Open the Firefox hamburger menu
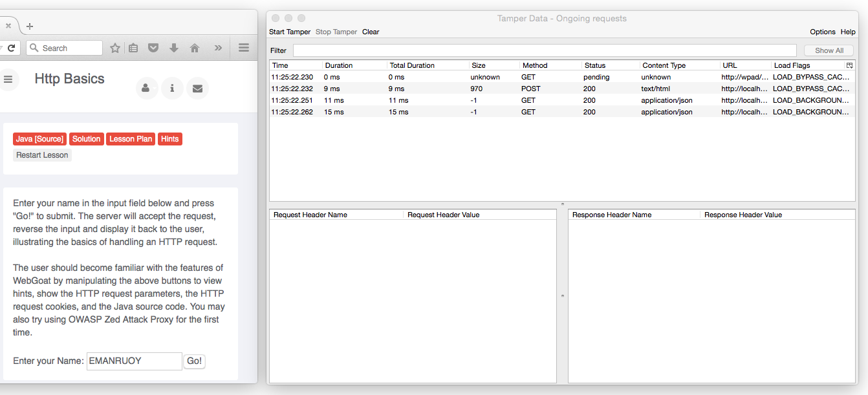The height and width of the screenshot is (395, 868). pos(244,48)
